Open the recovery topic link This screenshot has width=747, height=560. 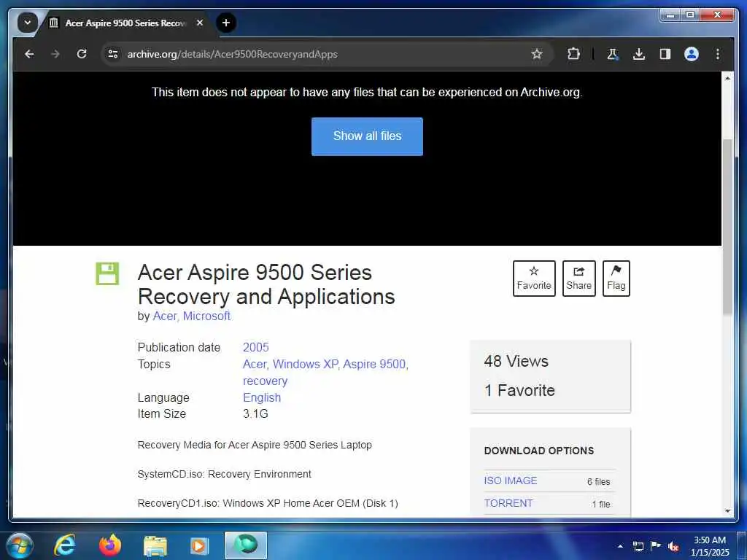(x=265, y=381)
